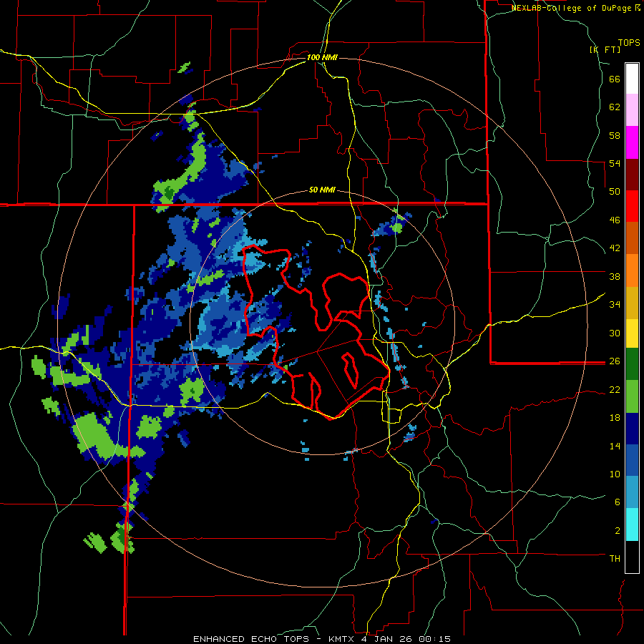Click the '26' legend value
This screenshot has width=644, height=644.
click(x=615, y=361)
